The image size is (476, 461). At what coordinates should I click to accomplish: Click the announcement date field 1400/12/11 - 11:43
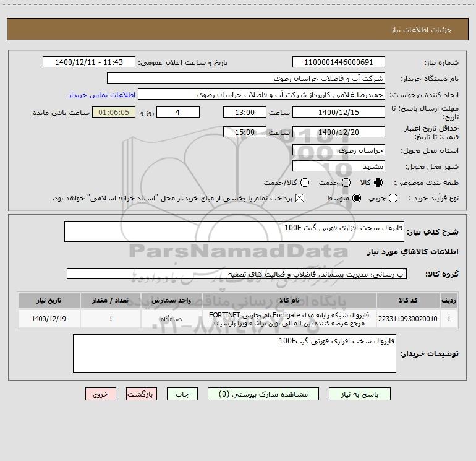click(89, 62)
